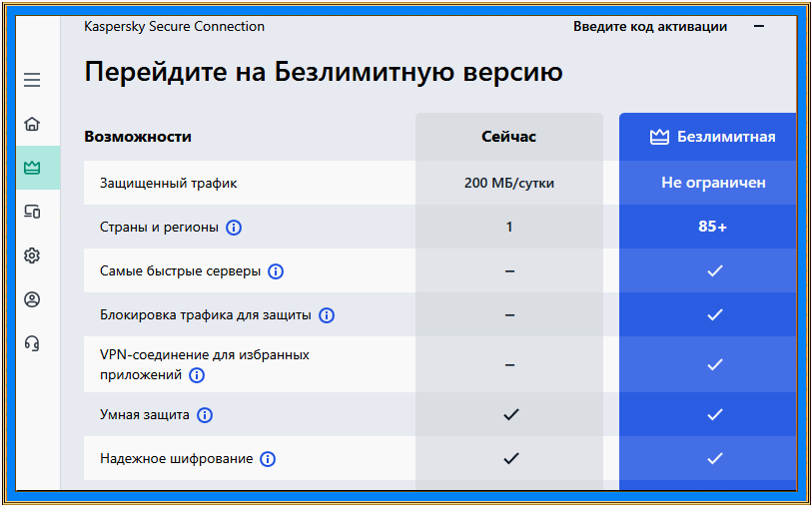Click the Не ограничен value

click(713, 183)
